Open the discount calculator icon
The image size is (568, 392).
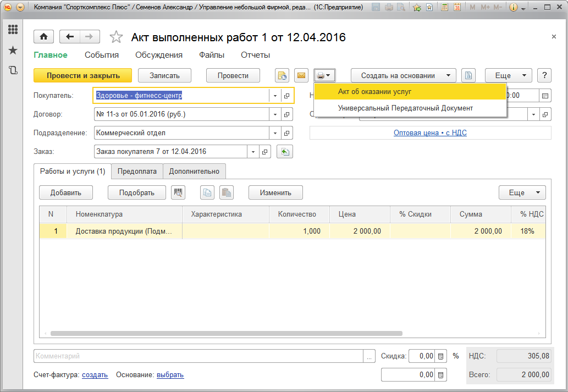point(440,356)
